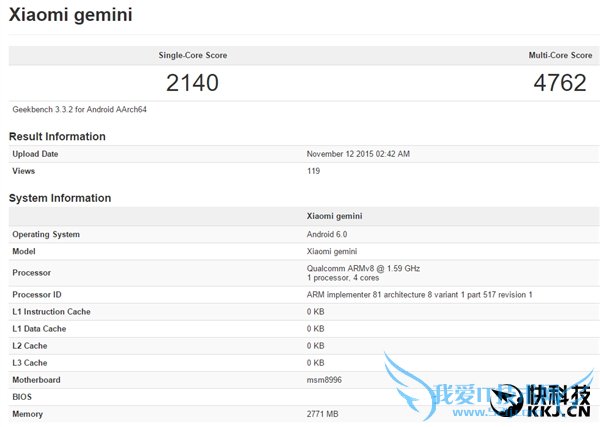
Task: Click the L3 Cache label
Action: coord(29,363)
